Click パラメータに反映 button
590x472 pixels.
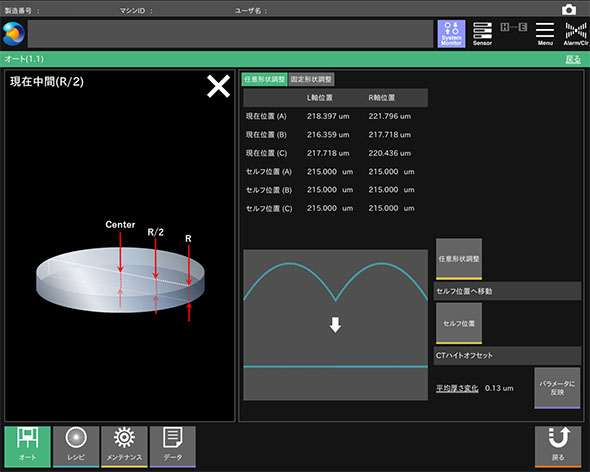coord(557,388)
